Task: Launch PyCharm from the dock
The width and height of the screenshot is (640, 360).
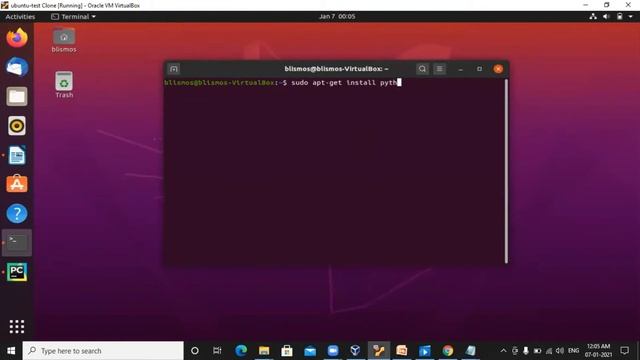Action: point(17,272)
